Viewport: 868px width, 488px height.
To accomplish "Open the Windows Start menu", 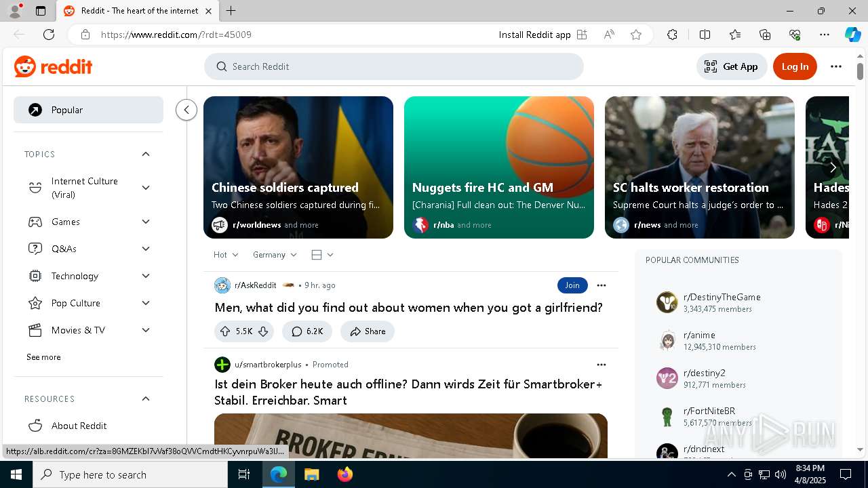I will 16,474.
